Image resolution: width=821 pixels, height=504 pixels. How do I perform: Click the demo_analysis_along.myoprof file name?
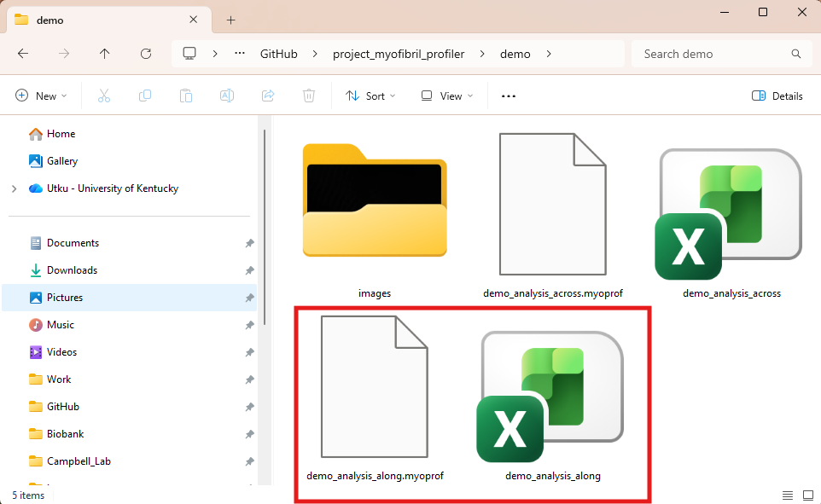(x=375, y=476)
